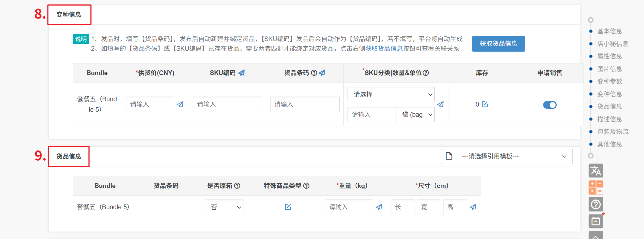The width and height of the screenshot is (644, 239).
Task: Click the 供货价(CNY) input field
Action: (x=150, y=104)
